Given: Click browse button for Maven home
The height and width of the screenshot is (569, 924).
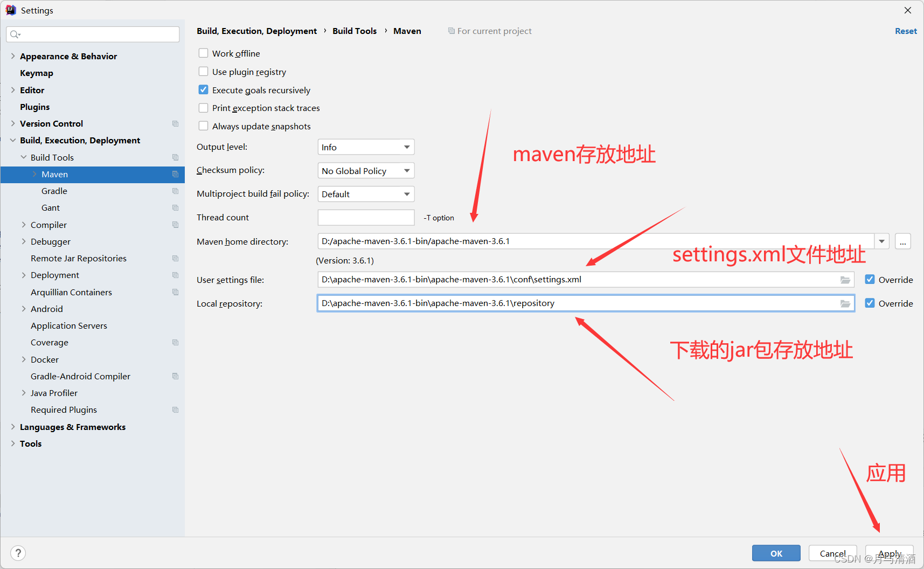Looking at the screenshot, I should (903, 241).
